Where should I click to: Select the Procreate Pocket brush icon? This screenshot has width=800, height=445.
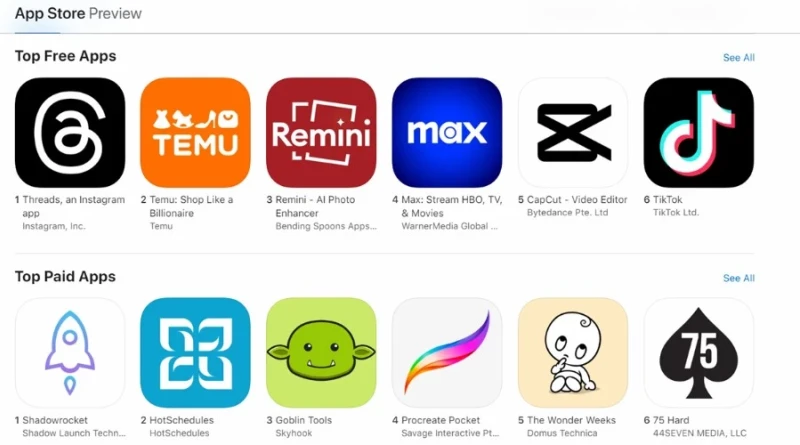coord(447,353)
